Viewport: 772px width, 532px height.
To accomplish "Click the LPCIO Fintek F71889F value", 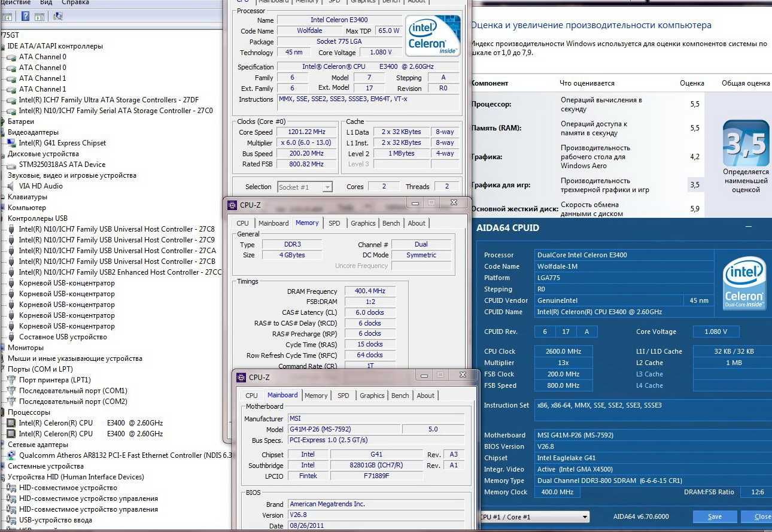I will (376, 476).
